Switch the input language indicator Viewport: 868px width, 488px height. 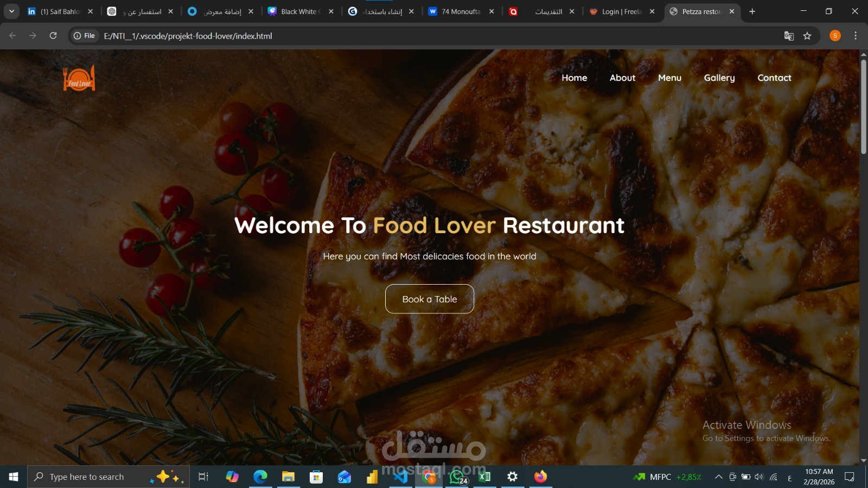[x=789, y=477]
